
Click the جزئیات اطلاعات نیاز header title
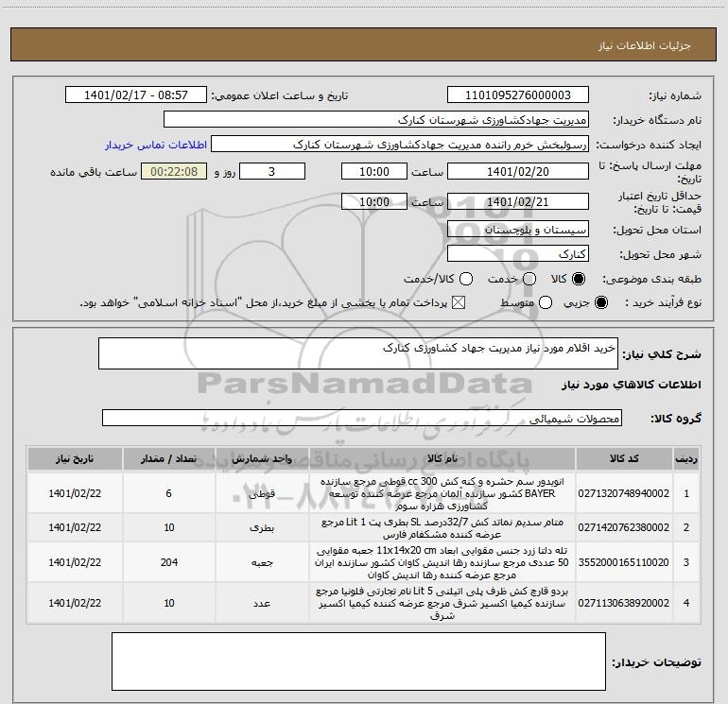pos(645,45)
